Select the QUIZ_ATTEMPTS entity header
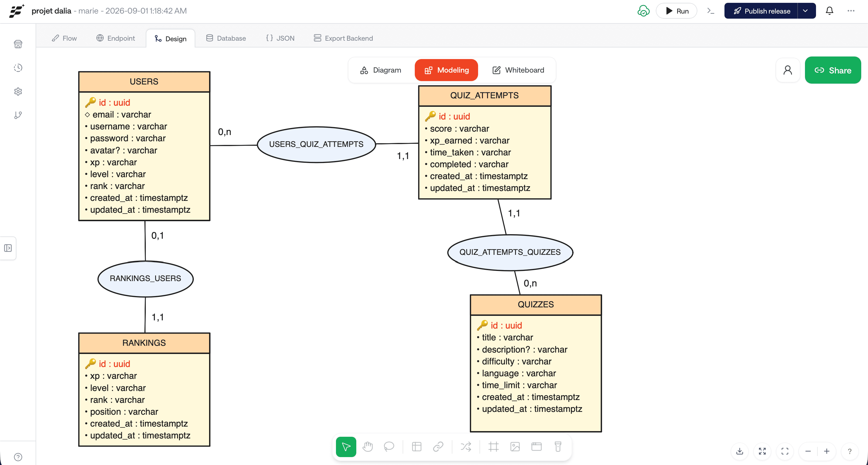Image resolution: width=868 pixels, height=465 pixels. click(x=485, y=96)
